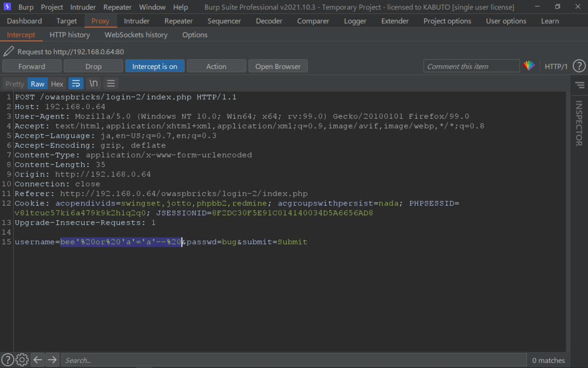Click the Content-Length: 35 header line
This screenshot has width=588, height=368.
(60, 165)
